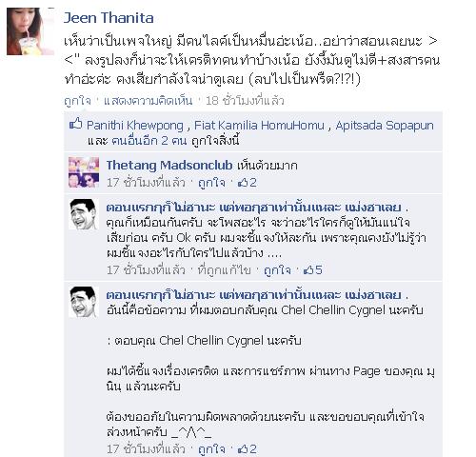Like the main post with ถูกใจ
The width and height of the screenshot is (476, 457).
(x=77, y=101)
